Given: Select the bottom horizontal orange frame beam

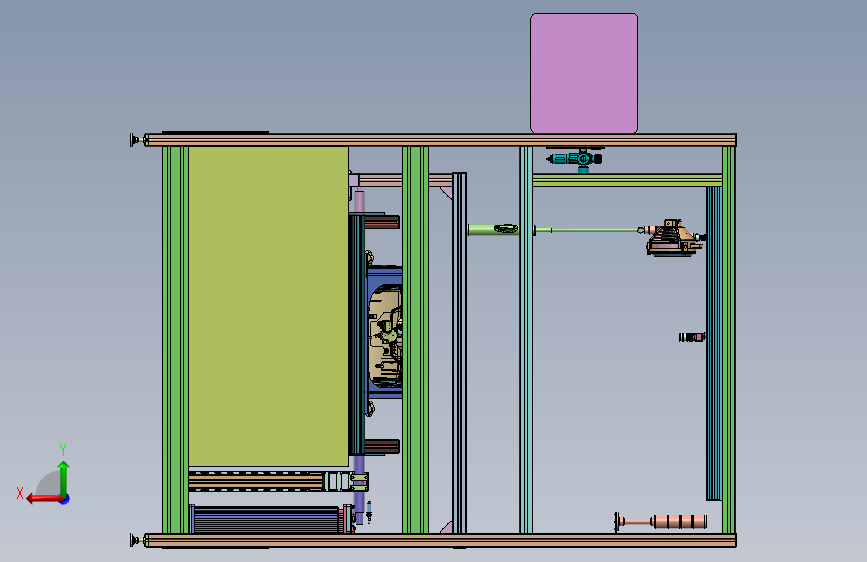Looking at the screenshot, I should (441, 540).
